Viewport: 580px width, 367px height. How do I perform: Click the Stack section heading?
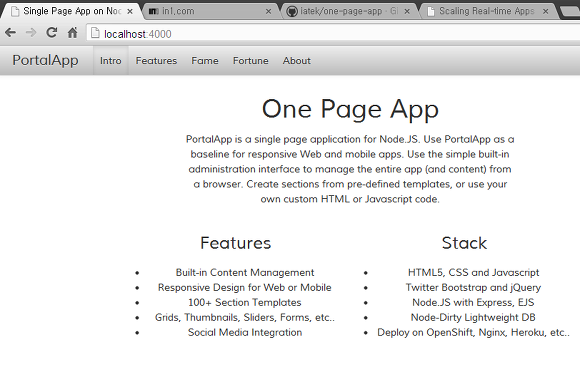(464, 243)
